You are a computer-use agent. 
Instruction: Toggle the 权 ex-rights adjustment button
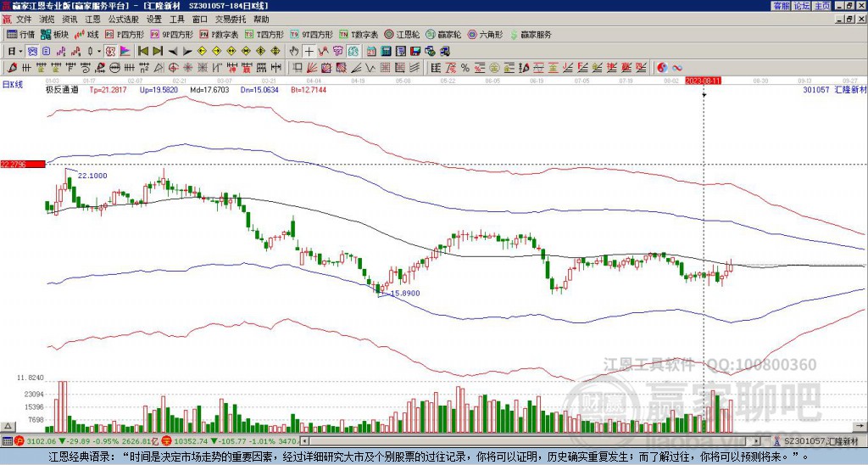[x=110, y=52]
